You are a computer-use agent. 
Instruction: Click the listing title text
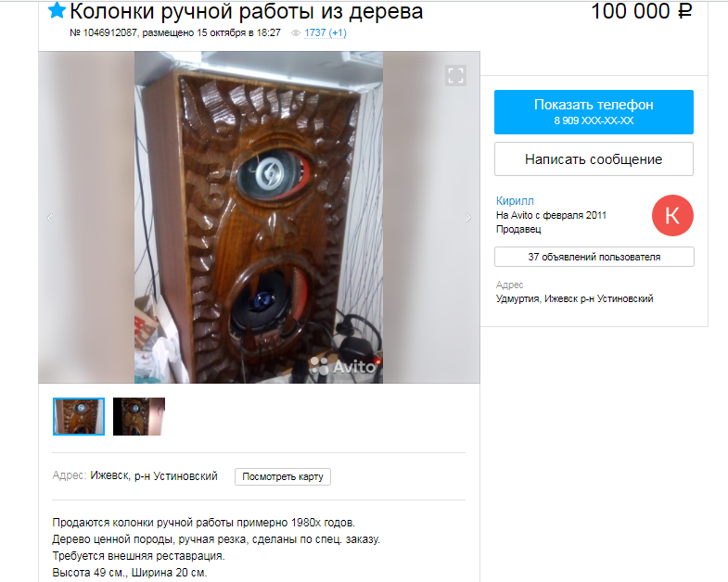coord(246,11)
